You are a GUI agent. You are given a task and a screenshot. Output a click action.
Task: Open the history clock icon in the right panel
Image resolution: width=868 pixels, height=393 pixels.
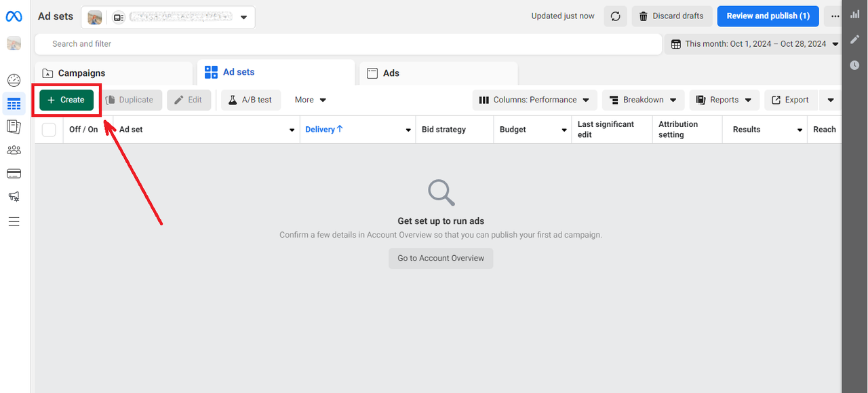tap(855, 65)
